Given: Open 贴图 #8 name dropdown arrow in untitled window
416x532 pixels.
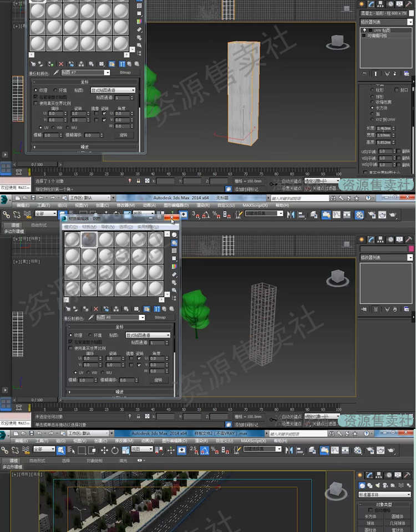Looking at the screenshot, I should (142, 318).
